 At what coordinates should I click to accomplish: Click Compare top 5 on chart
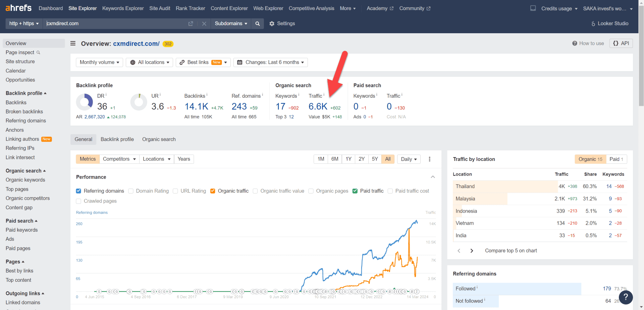(511, 251)
